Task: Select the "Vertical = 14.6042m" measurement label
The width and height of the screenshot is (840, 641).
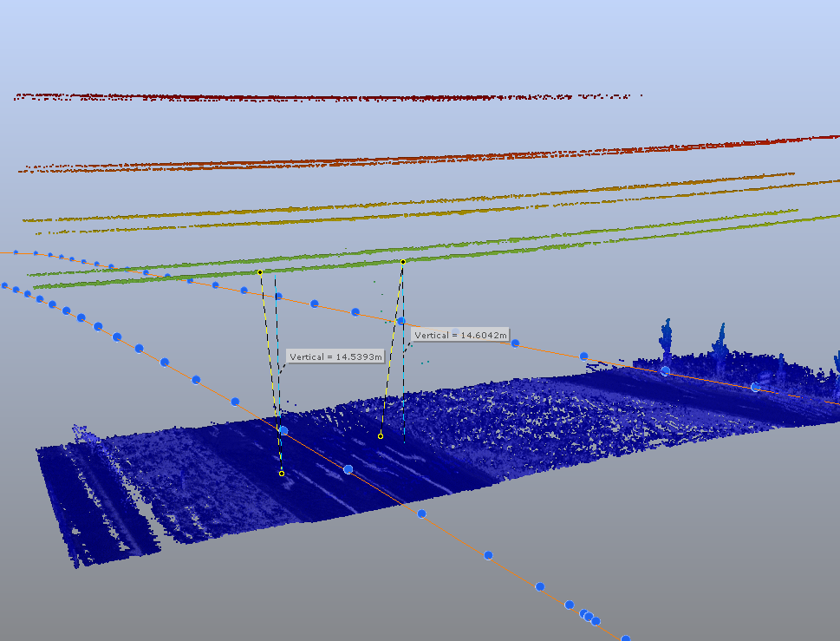Action: [x=460, y=335]
